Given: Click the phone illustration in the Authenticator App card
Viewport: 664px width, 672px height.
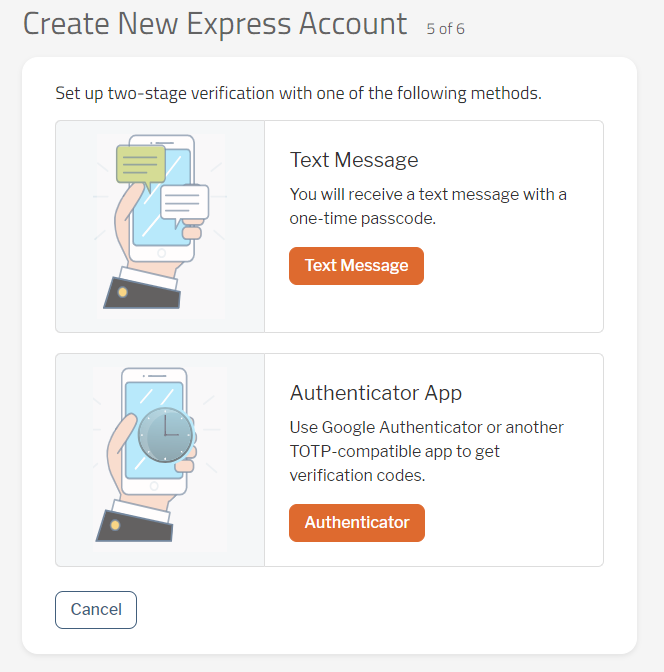Looking at the screenshot, I should tap(154, 431).
